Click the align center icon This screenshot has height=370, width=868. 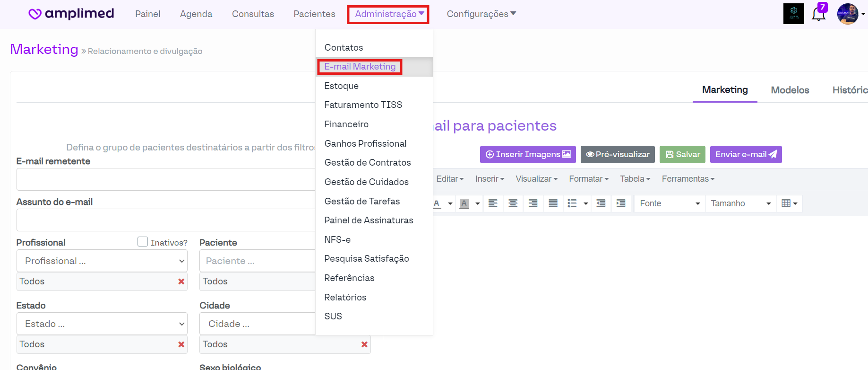(513, 203)
